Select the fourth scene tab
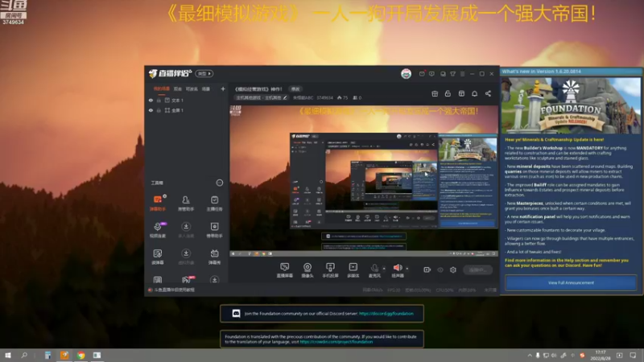644x362 pixels. point(206,88)
